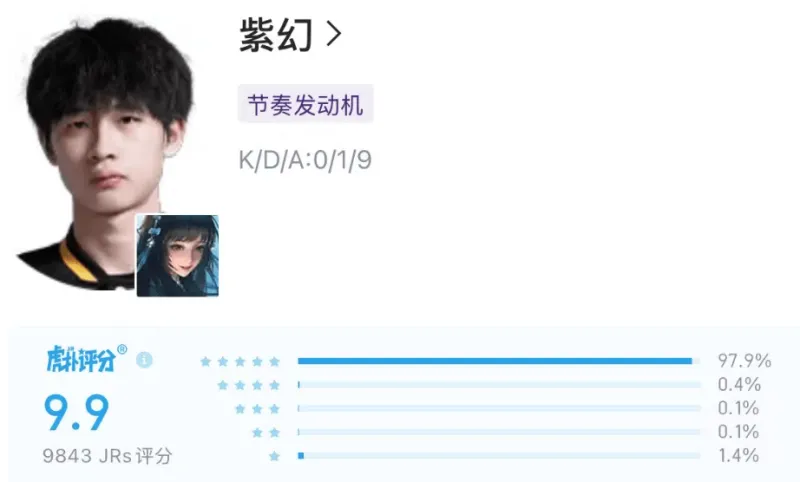Click the 1.4% one-star progress bar
This screenshot has height=482, width=800.
(x=499, y=455)
